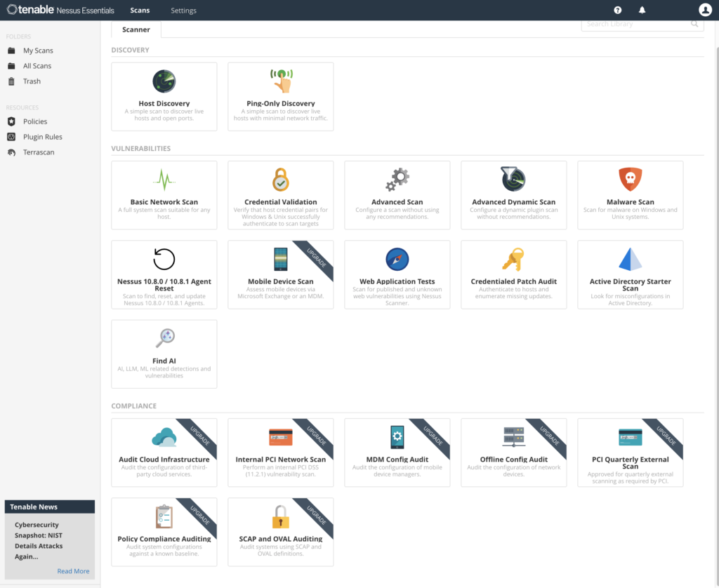
Task: Click the search magnifier in Search Library
Action: [x=694, y=24]
